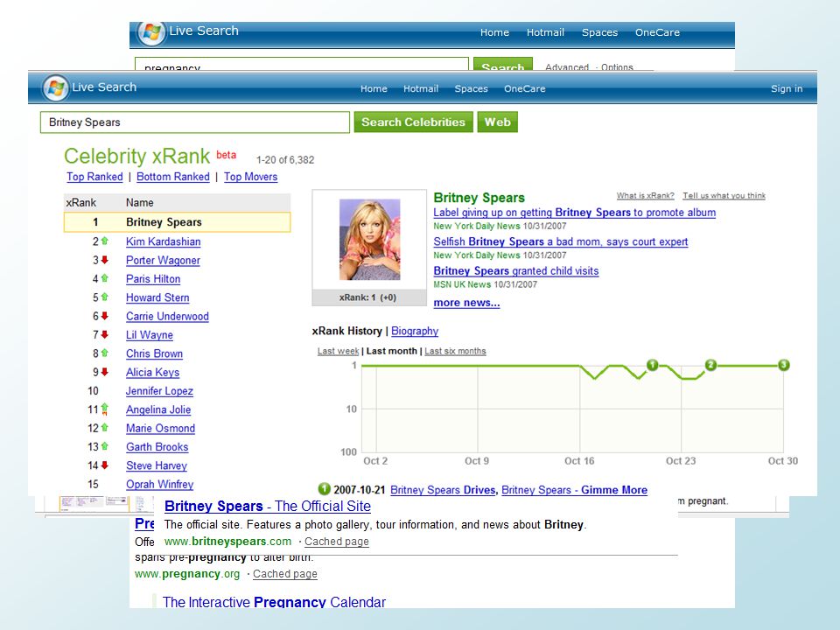Open Steve Harvey link
Image resolution: width=840 pixels, height=630 pixels.
point(157,465)
